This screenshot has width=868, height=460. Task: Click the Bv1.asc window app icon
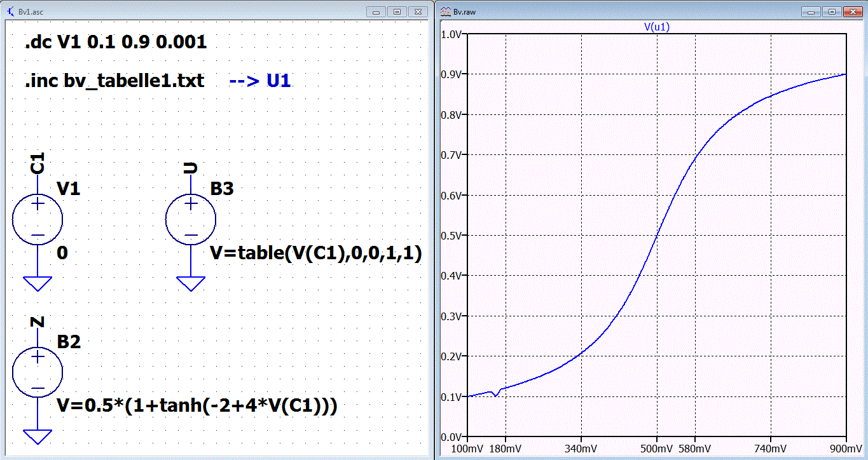[10, 11]
